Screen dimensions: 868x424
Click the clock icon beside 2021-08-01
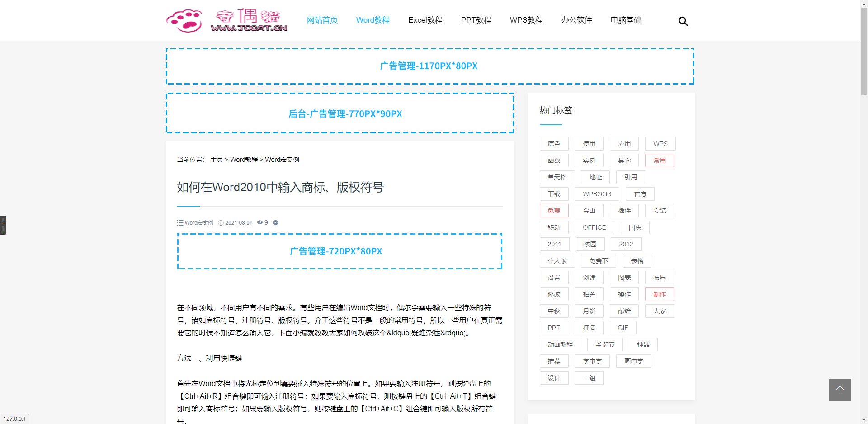[x=221, y=223]
